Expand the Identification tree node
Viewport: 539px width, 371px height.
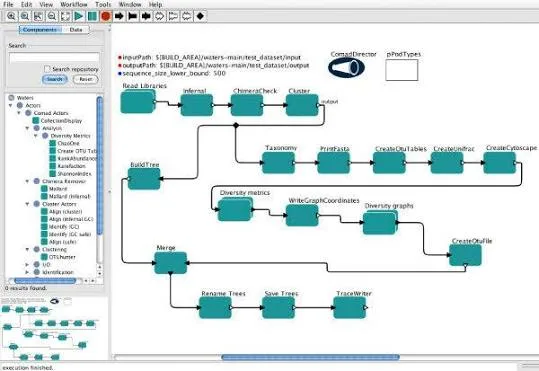click(x=27, y=272)
